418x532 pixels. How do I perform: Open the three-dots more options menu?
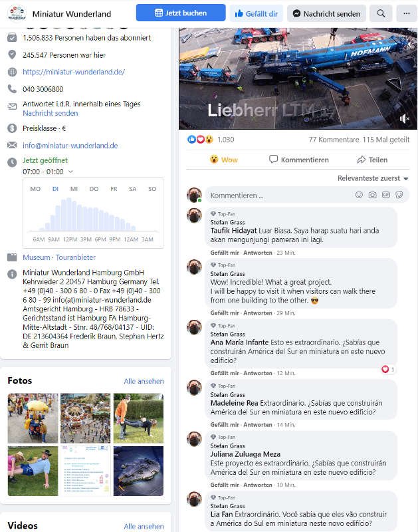point(407,13)
